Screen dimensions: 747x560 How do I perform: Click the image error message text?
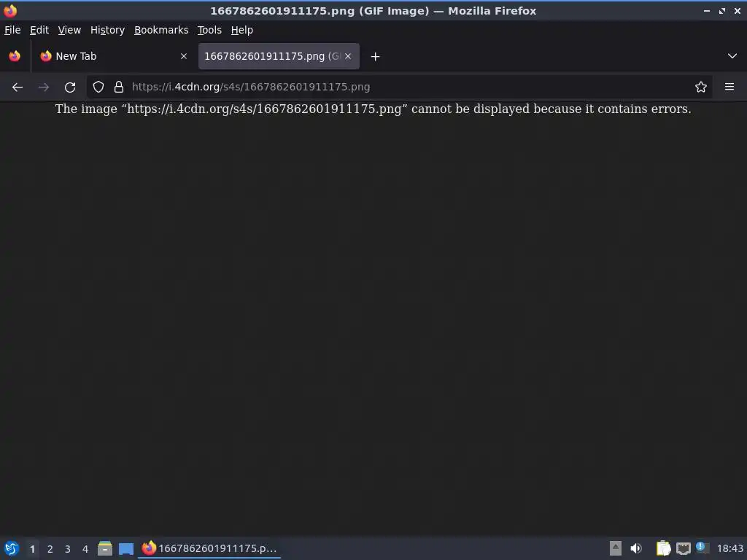373,109
